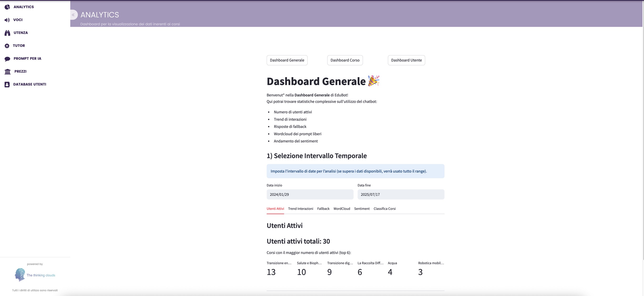Click the Dashboard Generale button
Screen dimensions: 644x296
tap(287, 60)
